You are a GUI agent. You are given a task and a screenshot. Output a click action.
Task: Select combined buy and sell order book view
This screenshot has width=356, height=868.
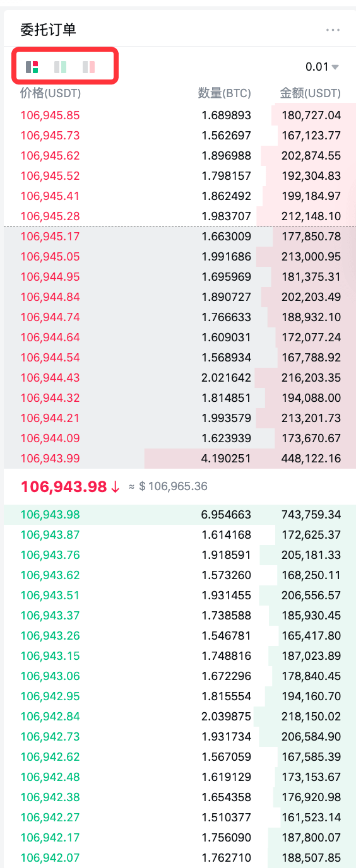32,67
